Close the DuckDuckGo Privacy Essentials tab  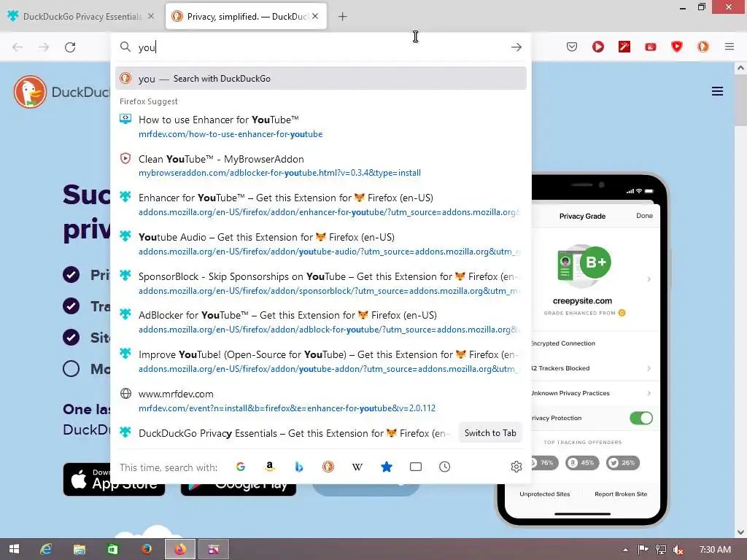[150, 16]
